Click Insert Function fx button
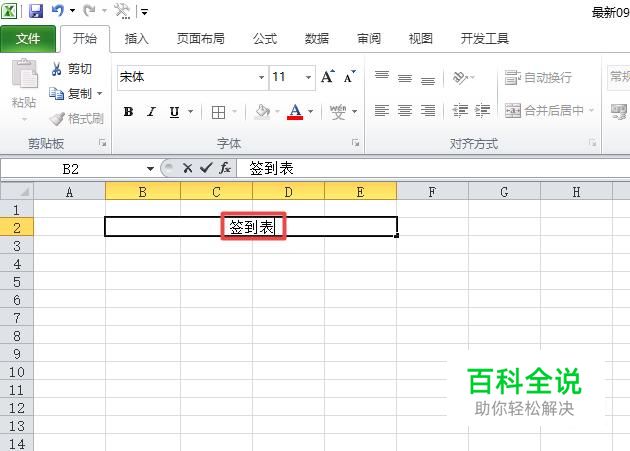 click(x=225, y=168)
